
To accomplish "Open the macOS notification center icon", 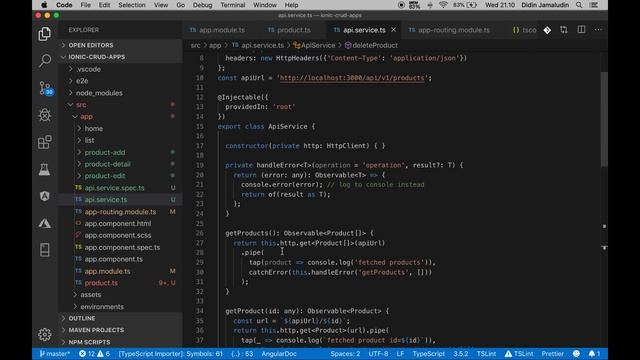I will pos(594,5).
